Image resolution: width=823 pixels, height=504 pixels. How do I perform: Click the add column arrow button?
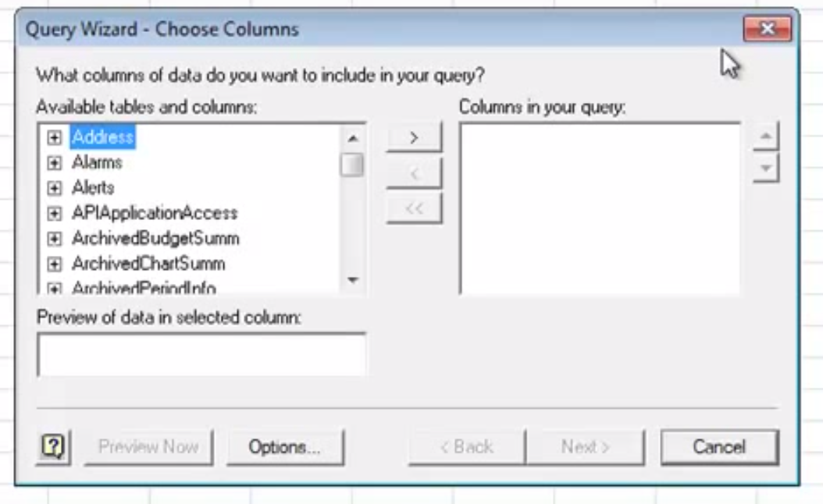tap(414, 138)
